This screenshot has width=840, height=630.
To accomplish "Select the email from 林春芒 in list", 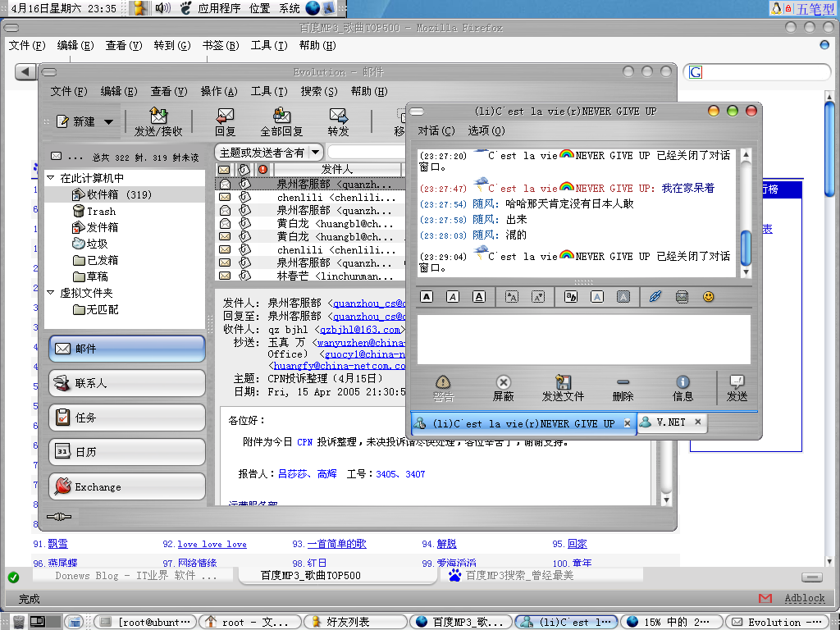I will tap(311, 276).
